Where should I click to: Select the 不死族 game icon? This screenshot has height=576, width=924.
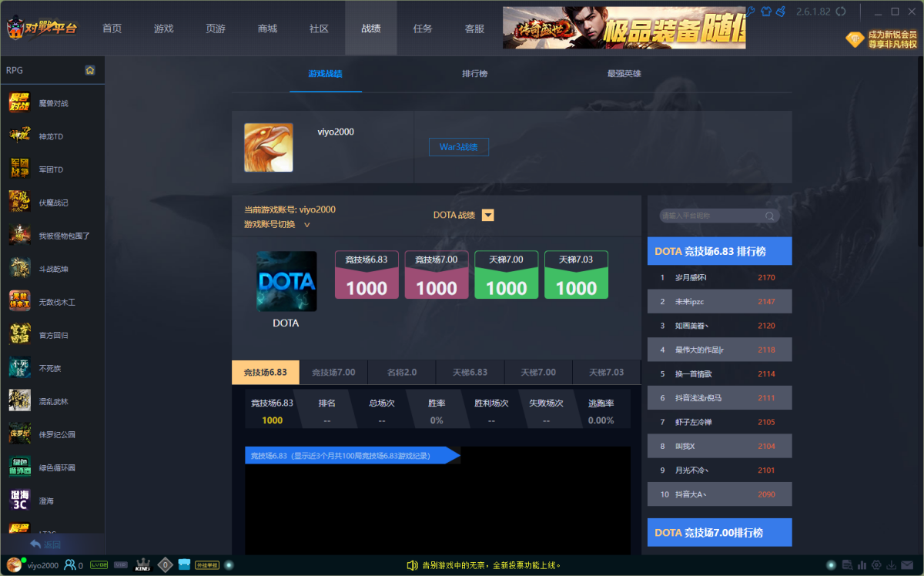[20, 367]
